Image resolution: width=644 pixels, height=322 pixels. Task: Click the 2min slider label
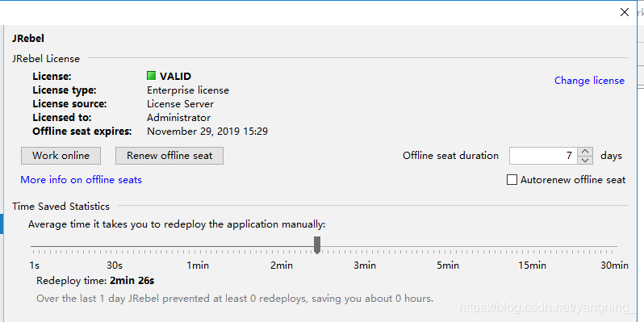[282, 266]
